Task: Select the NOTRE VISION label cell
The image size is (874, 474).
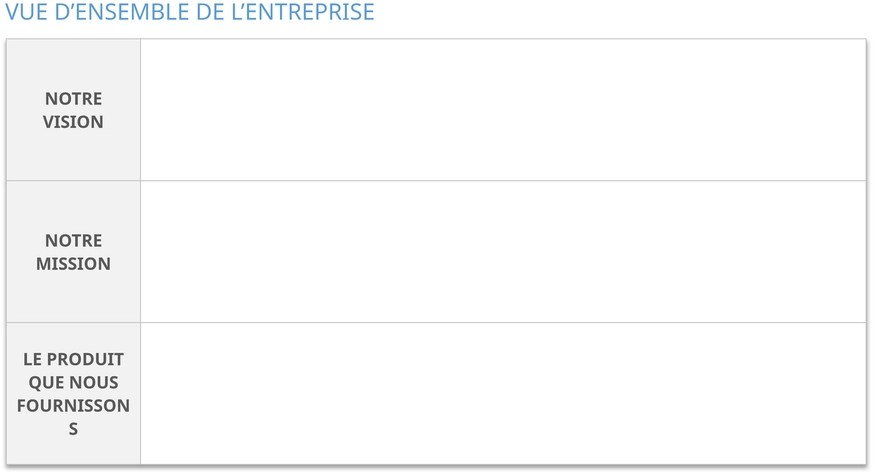Action: coord(73,110)
